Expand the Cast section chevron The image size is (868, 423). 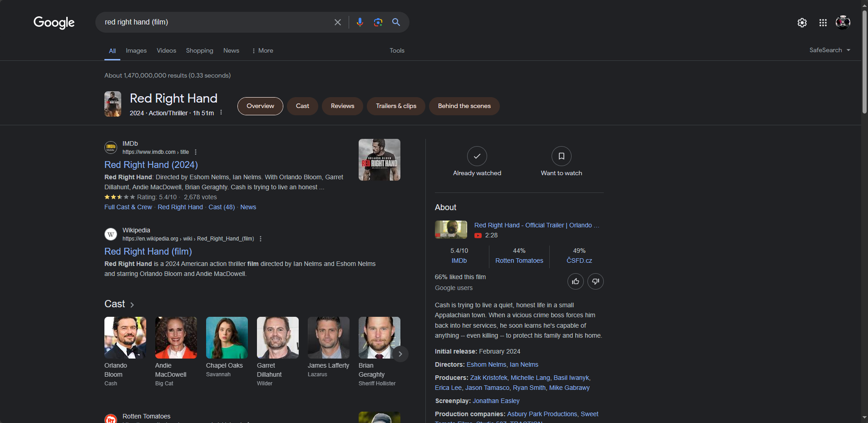pyautogui.click(x=132, y=305)
